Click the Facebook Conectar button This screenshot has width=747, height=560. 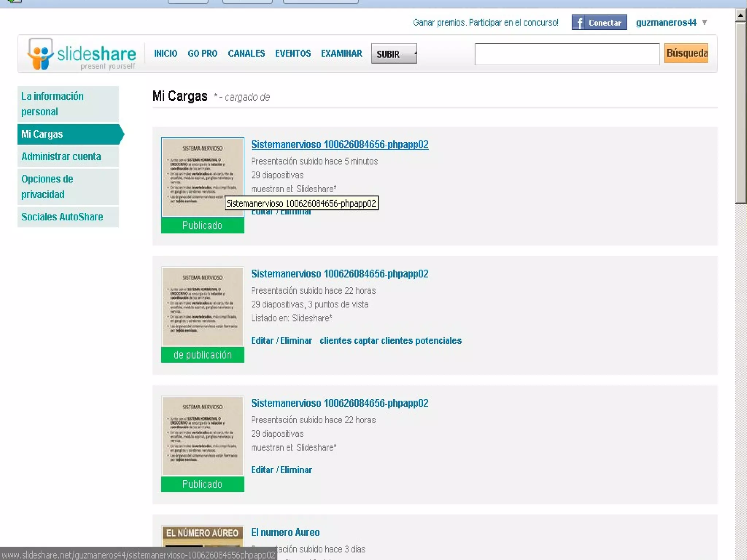click(x=599, y=23)
